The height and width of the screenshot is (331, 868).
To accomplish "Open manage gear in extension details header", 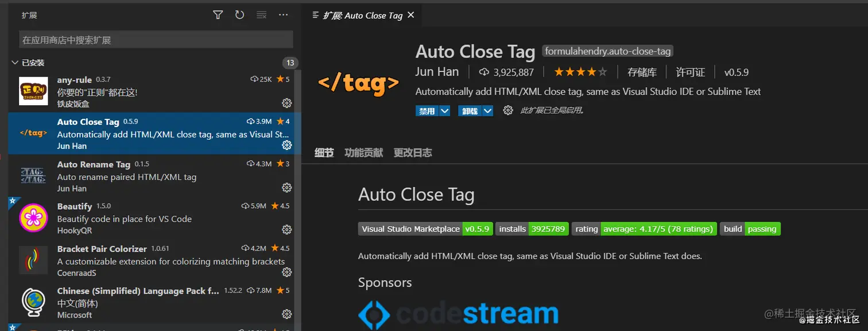I will coord(508,110).
